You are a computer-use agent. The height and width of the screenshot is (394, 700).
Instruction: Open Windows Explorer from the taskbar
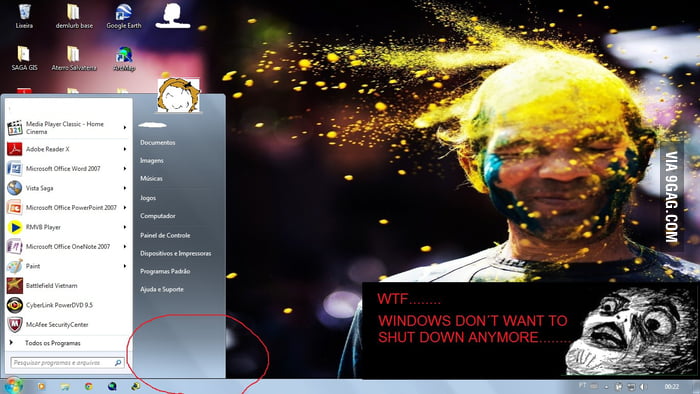click(65, 386)
